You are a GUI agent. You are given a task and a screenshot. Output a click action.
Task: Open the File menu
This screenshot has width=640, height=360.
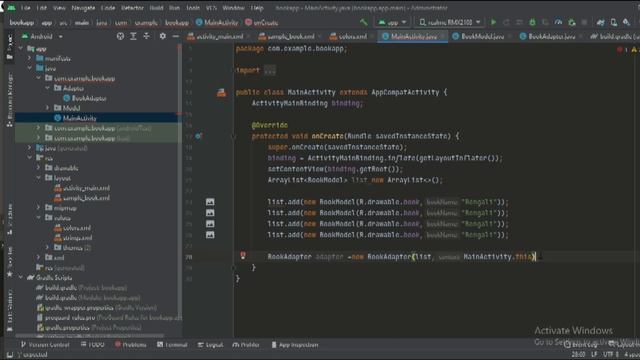pyautogui.click(x=25, y=8)
